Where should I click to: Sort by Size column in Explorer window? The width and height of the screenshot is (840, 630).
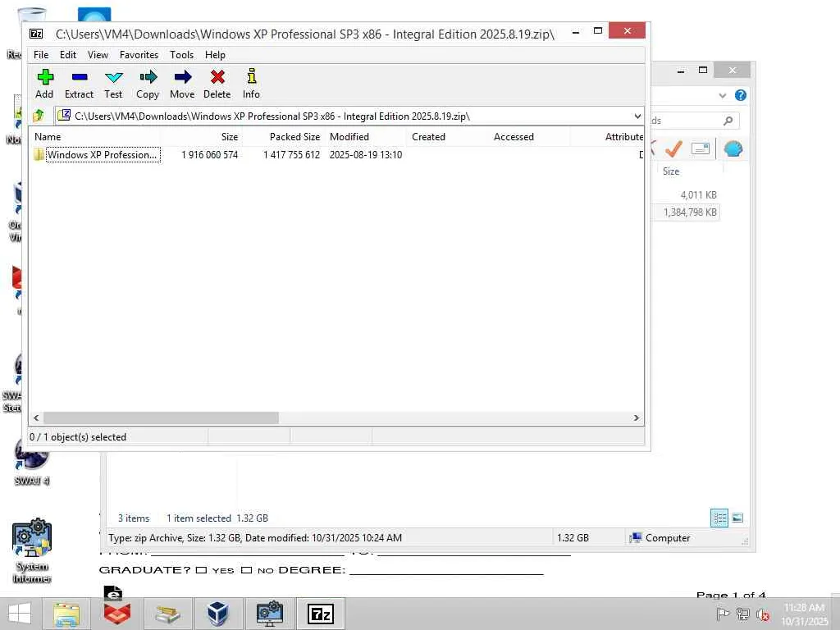pyautogui.click(x=671, y=171)
